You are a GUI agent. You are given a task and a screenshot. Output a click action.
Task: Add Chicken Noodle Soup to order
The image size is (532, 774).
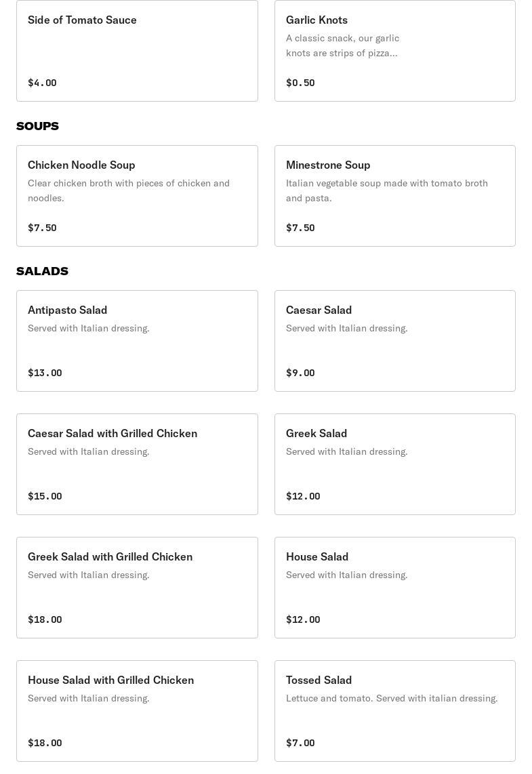coord(137,196)
